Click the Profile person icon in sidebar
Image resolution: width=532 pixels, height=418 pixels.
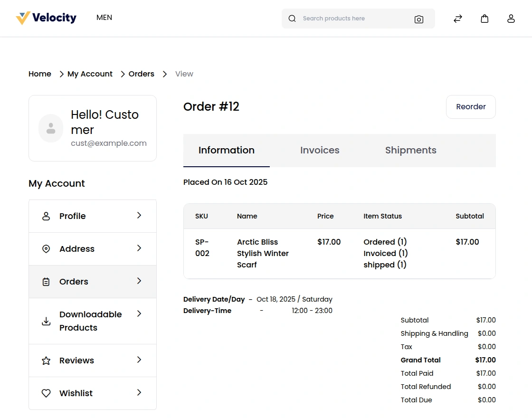pyautogui.click(x=46, y=216)
